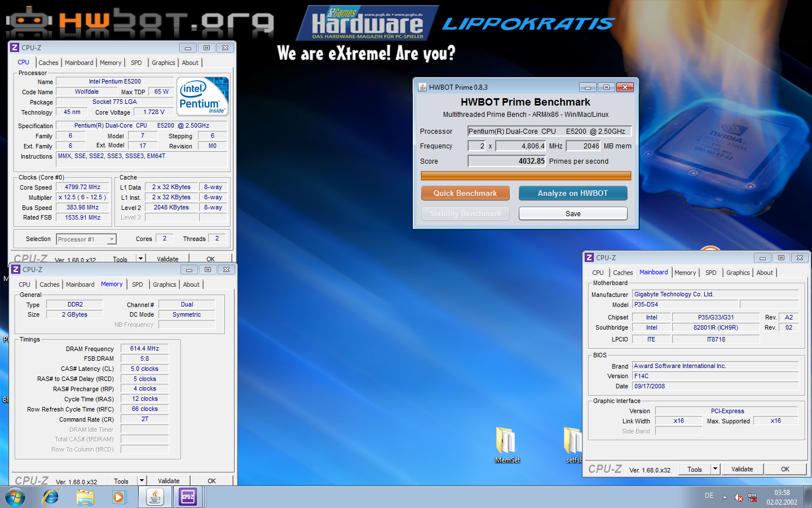Expand Tools dropdown arrow in top CPU-Z window
The height and width of the screenshot is (508, 812).
[x=140, y=259]
